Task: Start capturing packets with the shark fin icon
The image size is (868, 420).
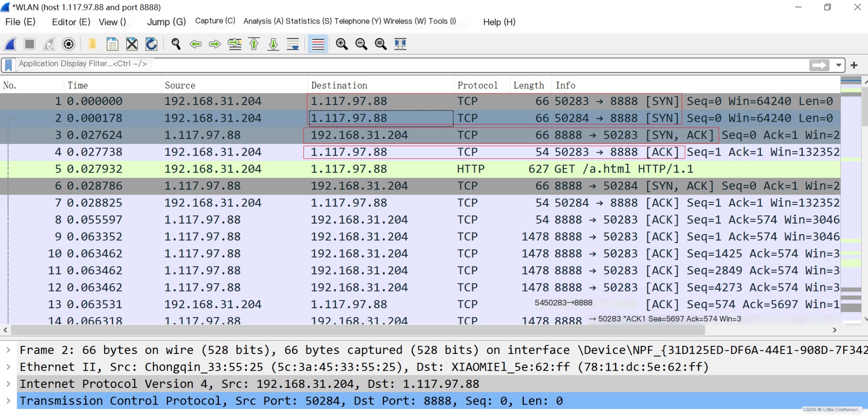Action: coord(10,44)
